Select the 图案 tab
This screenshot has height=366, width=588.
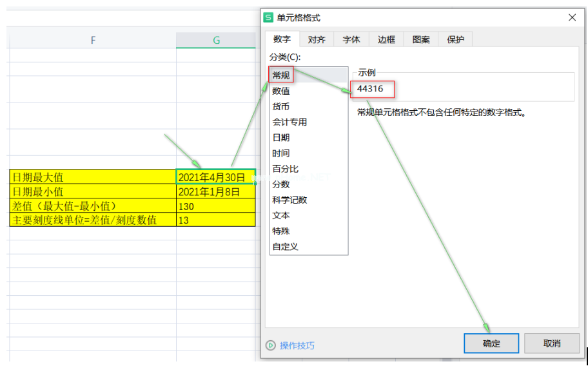[x=421, y=39]
